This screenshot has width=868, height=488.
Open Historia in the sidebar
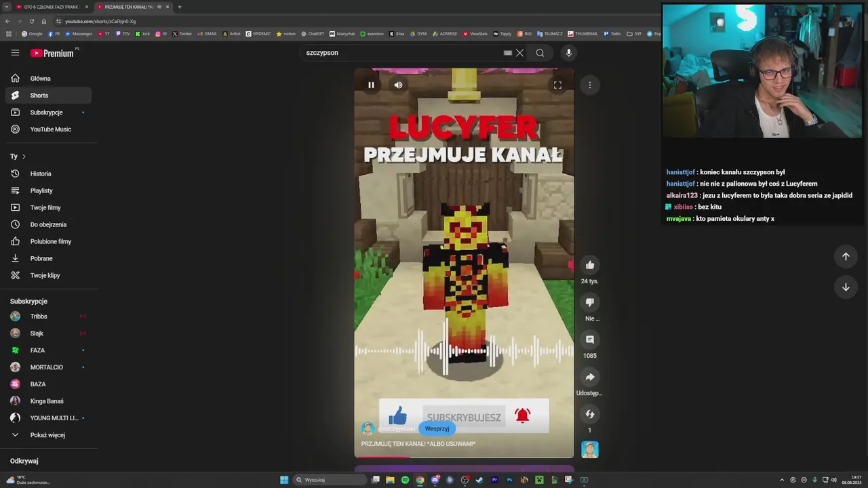pos(48,174)
